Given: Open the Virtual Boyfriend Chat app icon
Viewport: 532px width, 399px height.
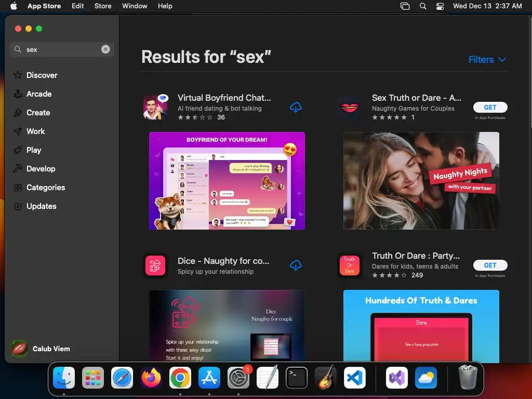Looking at the screenshot, I should (x=156, y=107).
